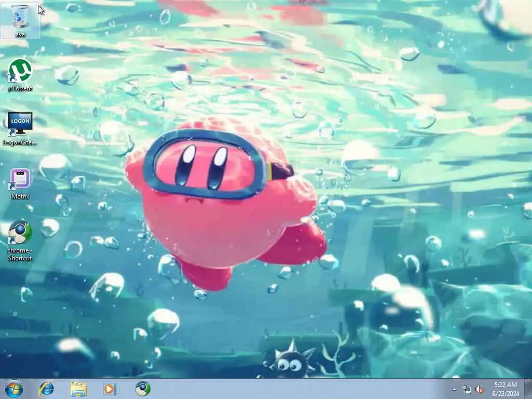Viewport: 532px width, 399px height.
Task: Select the chrome - Shortcut desktop icon
Action: pyautogui.click(x=20, y=241)
